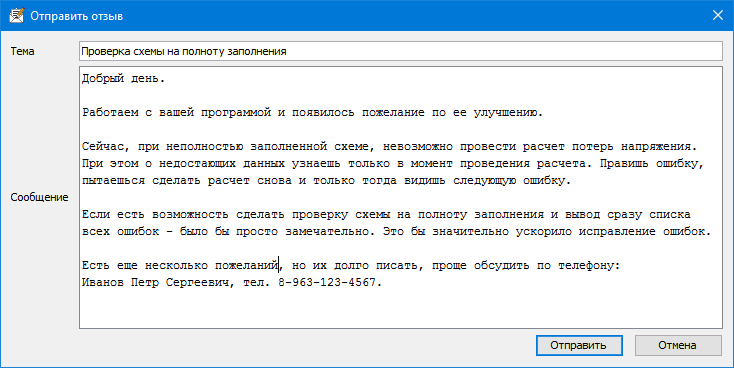
Task: Click the Тема label
Action: pos(22,52)
